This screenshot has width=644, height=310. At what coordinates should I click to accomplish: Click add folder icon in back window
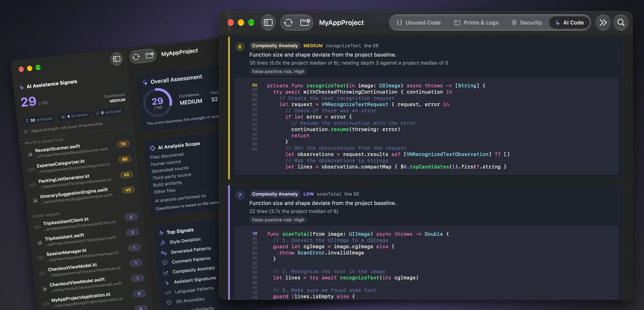150,55
